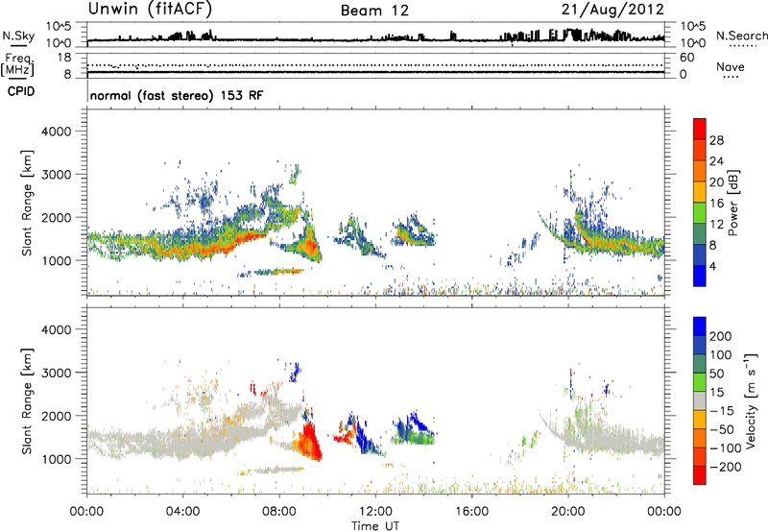Click the 'N.Search' legend label

[x=741, y=36]
